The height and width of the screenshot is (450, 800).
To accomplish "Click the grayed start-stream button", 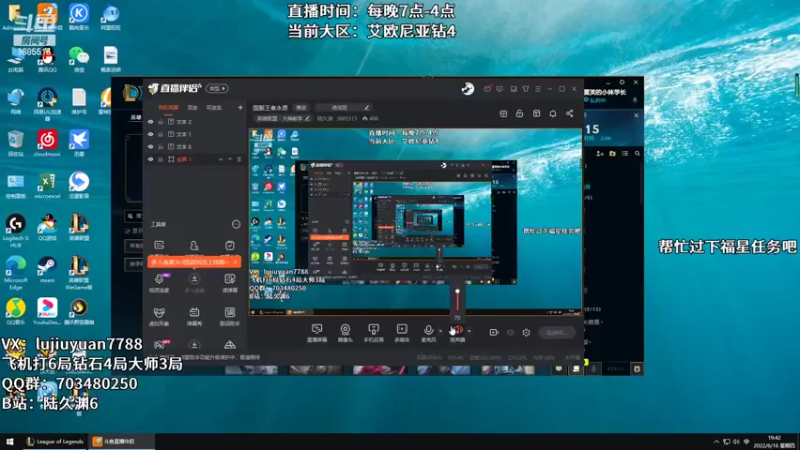I will coord(557,333).
